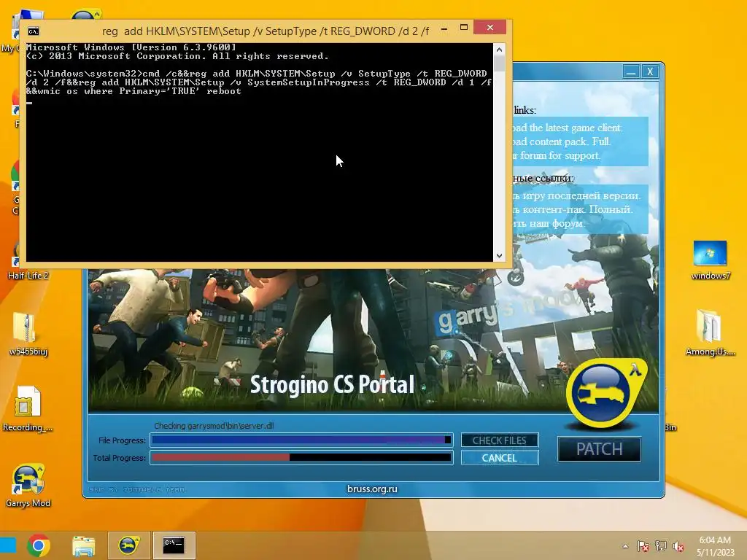Screen dimensions: 747x560
Task: Click the 'forum for support' link
Action: click(557, 155)
